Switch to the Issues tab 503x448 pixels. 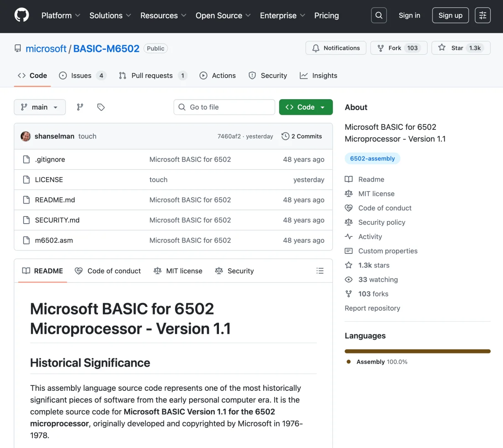point(82,75)
